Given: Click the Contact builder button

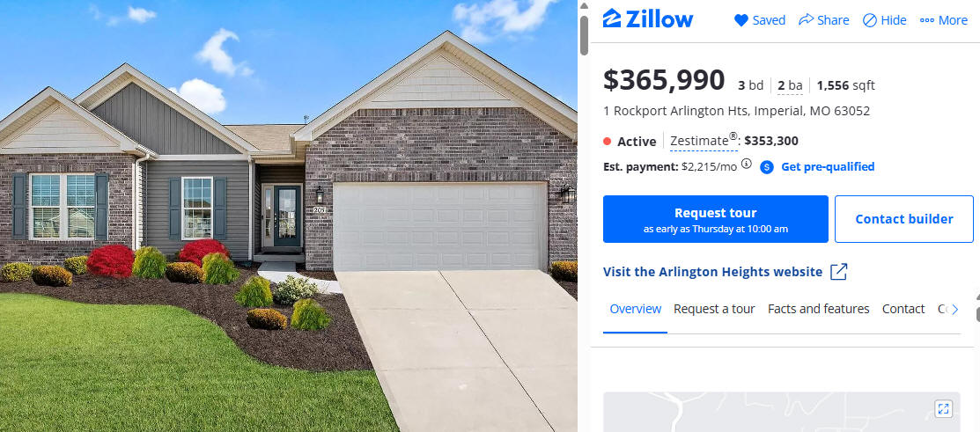Looking at the screenshot, I should (903, 219).
